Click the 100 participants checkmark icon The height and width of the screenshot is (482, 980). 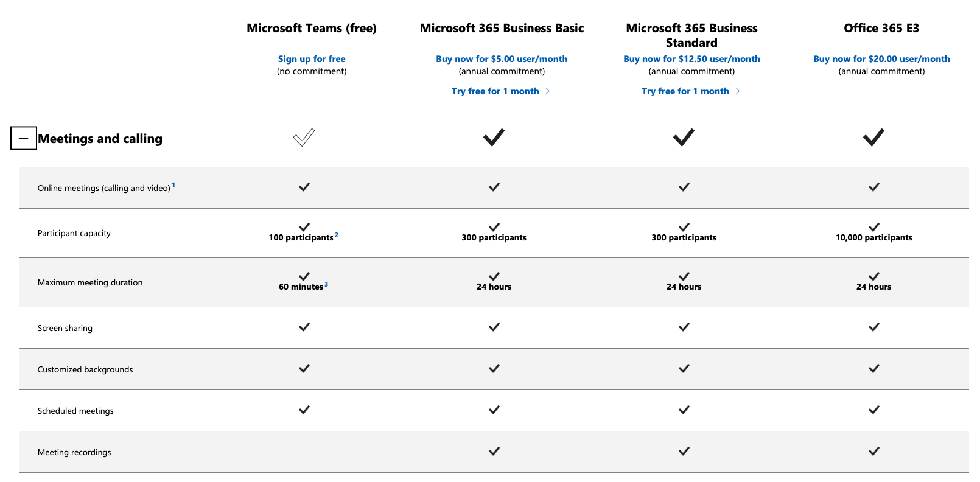click(x=303, y=226)
